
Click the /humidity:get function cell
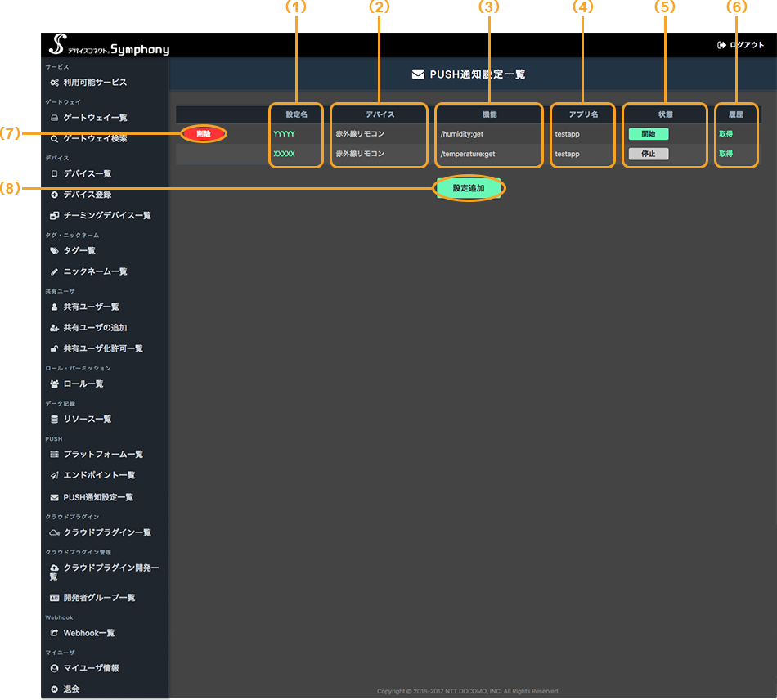[x=462, y=134]
